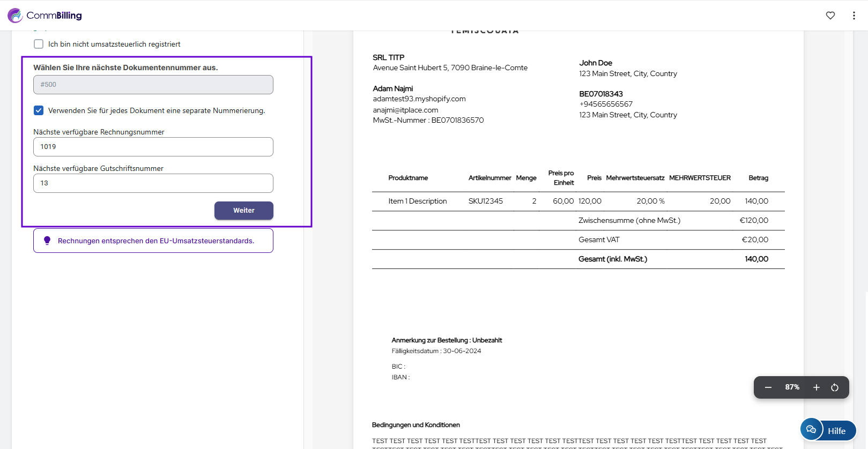Viewport: 868px width, 449px height.
Task: Focus the Nächste verfügbare Gutschriftsnummer field
Action: coord(153,183)
